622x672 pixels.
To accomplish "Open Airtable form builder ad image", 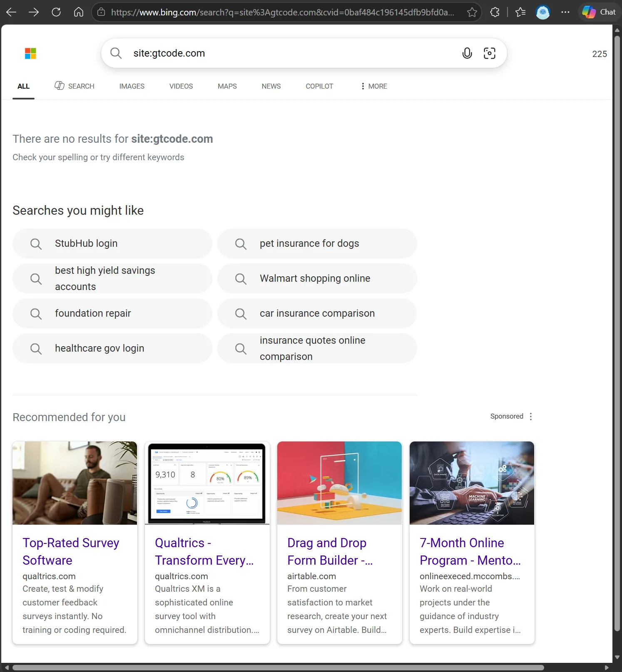I will coord(340,483).
